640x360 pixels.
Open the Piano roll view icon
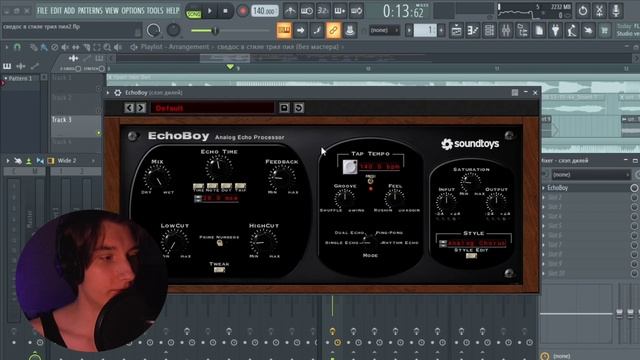coord(473,30)
